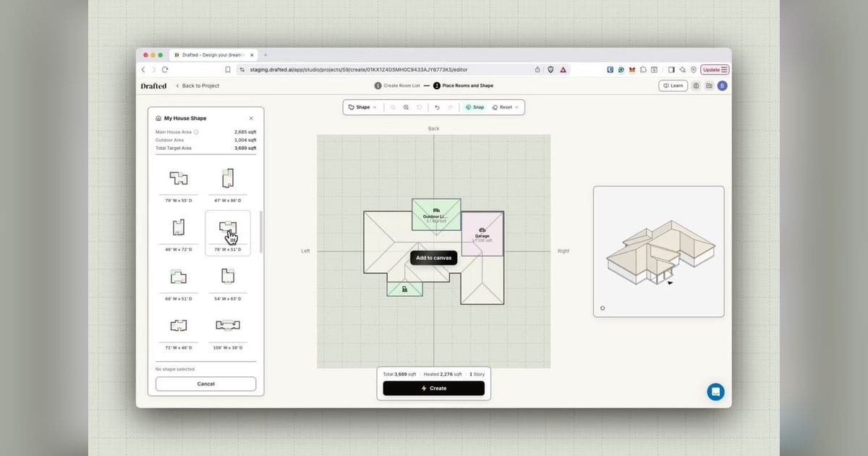Open the Shape dropdown in toolbar
868x456 pixels.
click(362, 107)
